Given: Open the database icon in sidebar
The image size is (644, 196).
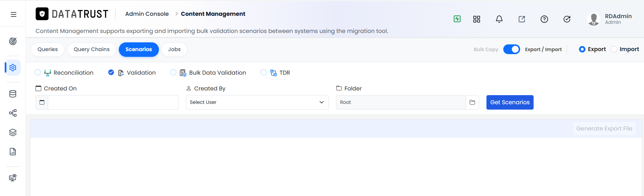Looking at the screenshot, I should pyautogui.click(x=13, y=94).
